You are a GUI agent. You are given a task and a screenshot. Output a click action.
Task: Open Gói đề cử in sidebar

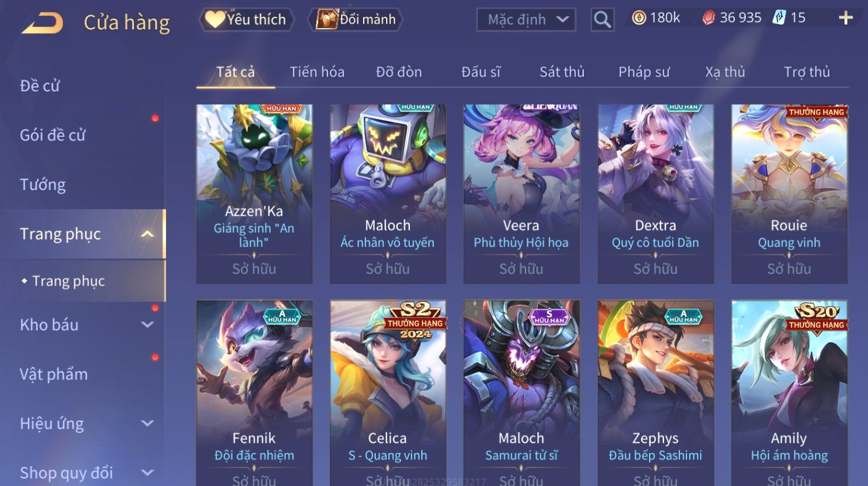click(52, 135)
